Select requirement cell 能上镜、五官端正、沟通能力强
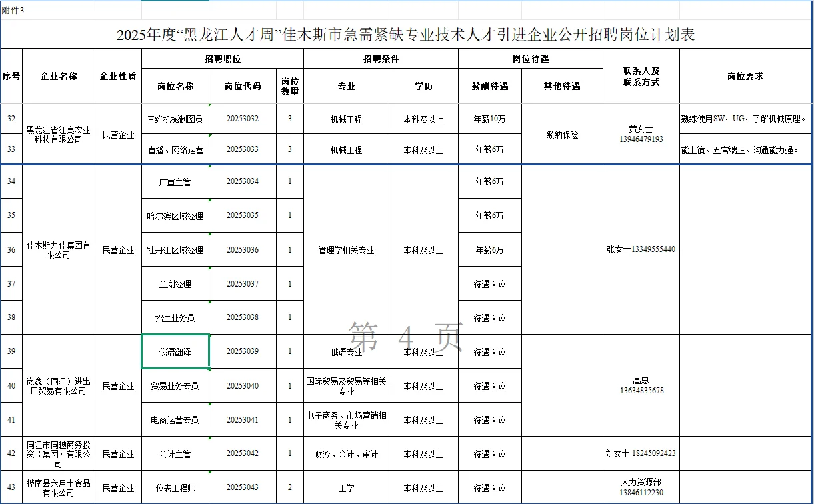This screenshot has width=814, height=504. 746,149
